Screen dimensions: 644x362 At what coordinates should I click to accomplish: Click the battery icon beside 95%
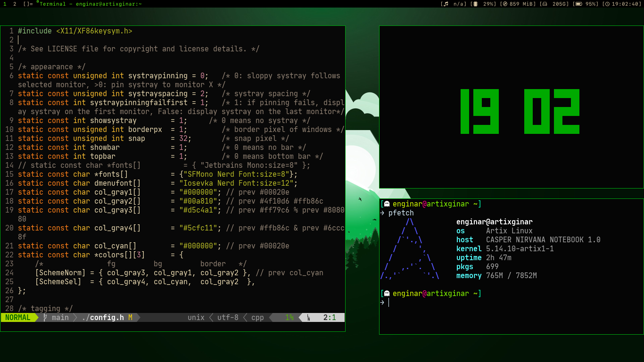coord(578,4)
